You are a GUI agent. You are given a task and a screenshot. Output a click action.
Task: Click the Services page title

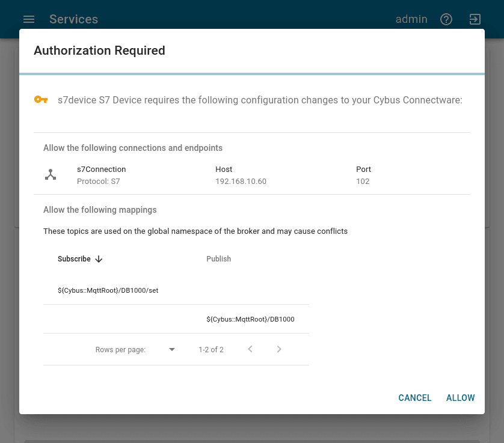click(x=73, y=19)
